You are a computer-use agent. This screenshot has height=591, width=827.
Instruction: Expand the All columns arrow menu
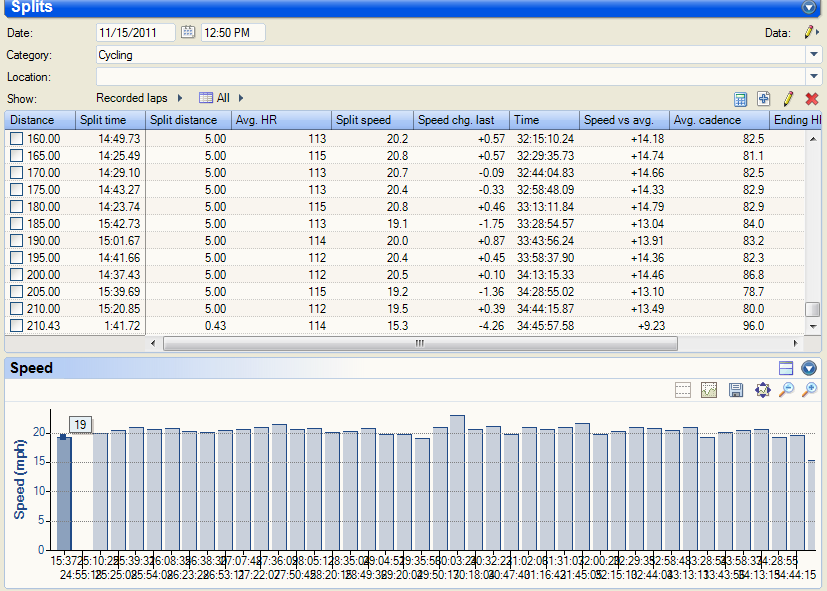tap(241, 98)
